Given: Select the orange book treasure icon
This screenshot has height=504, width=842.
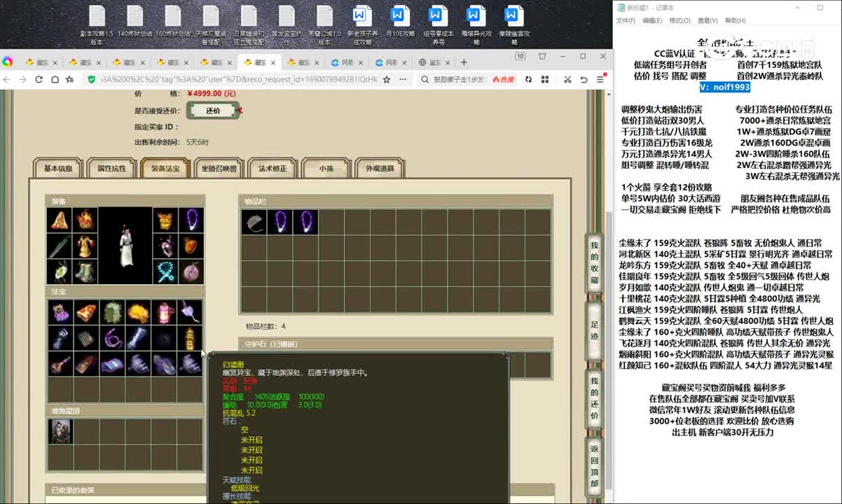Looking at the screenshot, I should click(x=86, y=312).
